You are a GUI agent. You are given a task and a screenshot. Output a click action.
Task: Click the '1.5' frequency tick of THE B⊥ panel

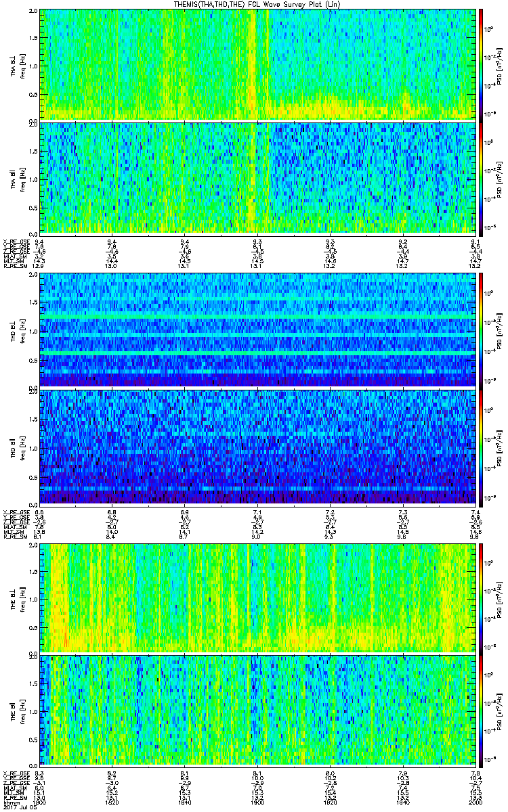pos(33,571)
